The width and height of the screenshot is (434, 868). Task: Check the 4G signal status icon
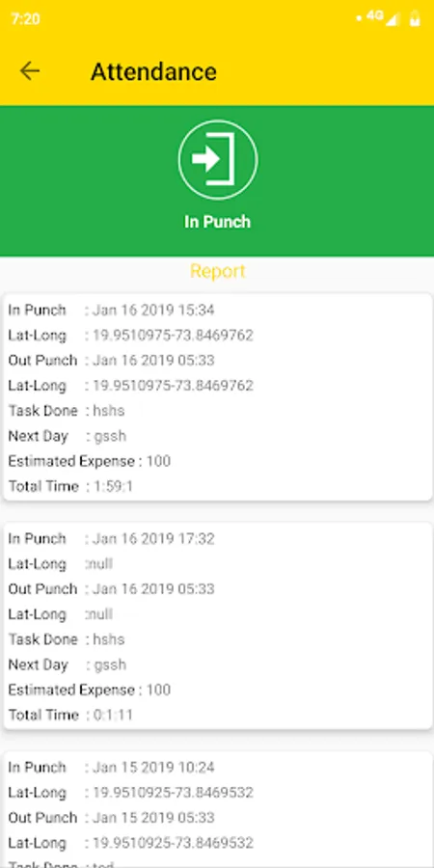(383, 18)
